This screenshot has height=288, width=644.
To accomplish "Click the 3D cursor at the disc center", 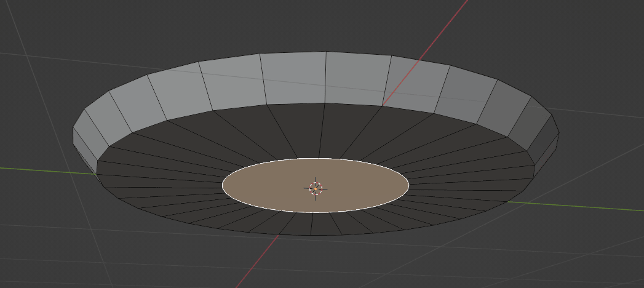I will point(316,188).
